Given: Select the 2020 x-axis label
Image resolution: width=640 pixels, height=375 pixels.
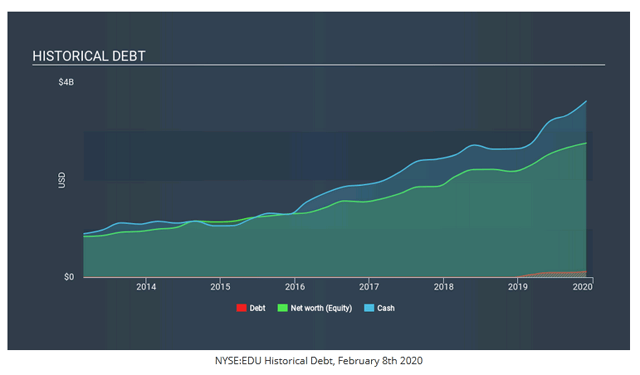Looking at the screenshot, I should click(x=582, y=287).
